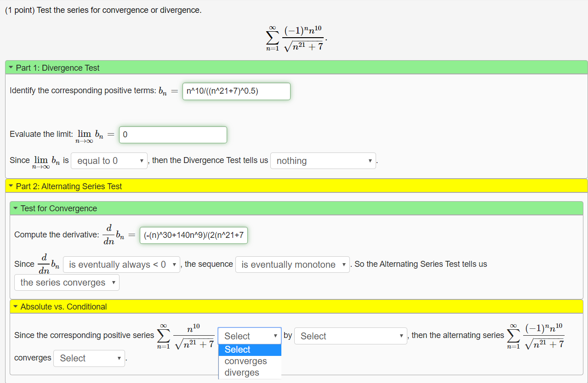Click the disclosure triangle beside Part 1 header

click(x=10, y=68)
